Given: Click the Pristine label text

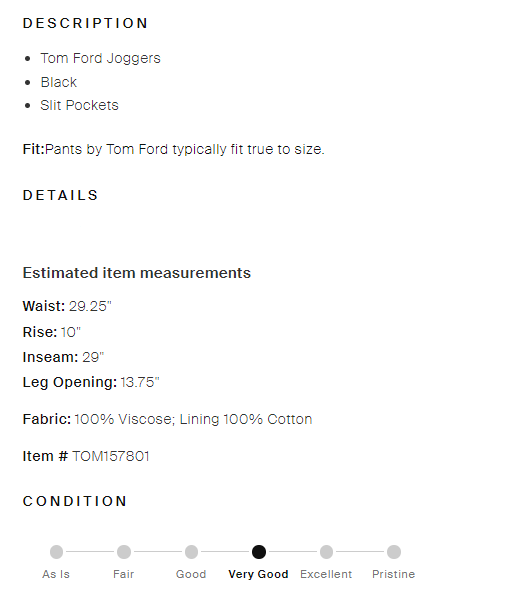Looking at the screenshot, I should pyautogui.click(x=394, y=574).
